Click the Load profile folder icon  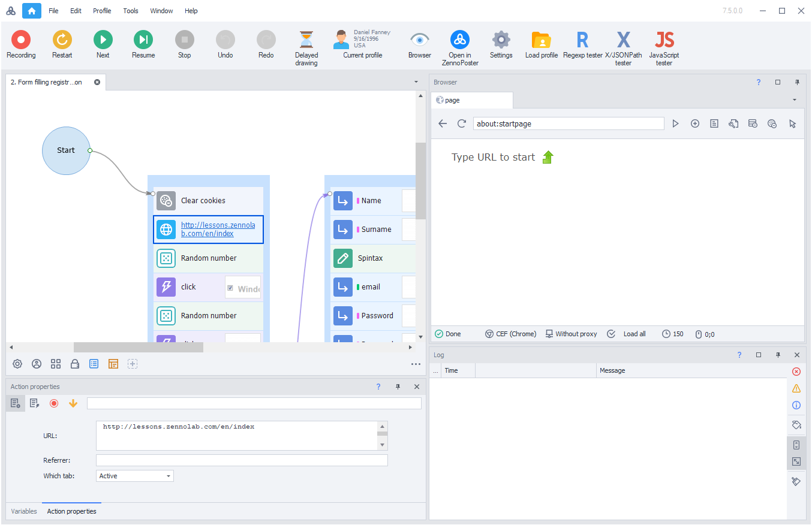coord(541,41)
